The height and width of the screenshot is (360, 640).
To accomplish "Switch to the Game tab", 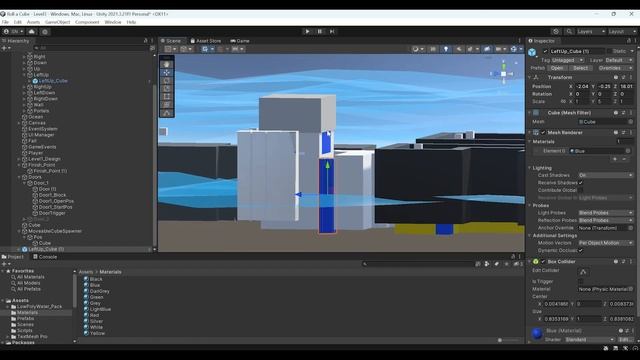I will pyautogui.click(x=240, y=41).
